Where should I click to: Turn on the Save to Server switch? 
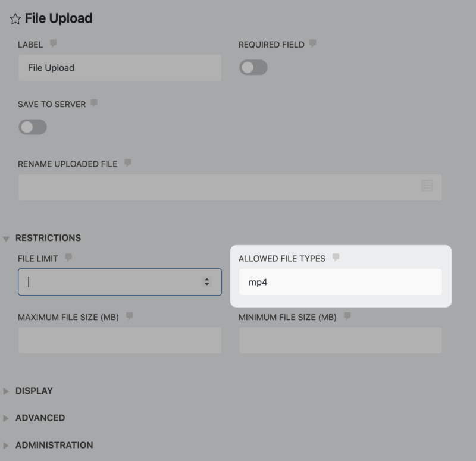coord(33,127)
